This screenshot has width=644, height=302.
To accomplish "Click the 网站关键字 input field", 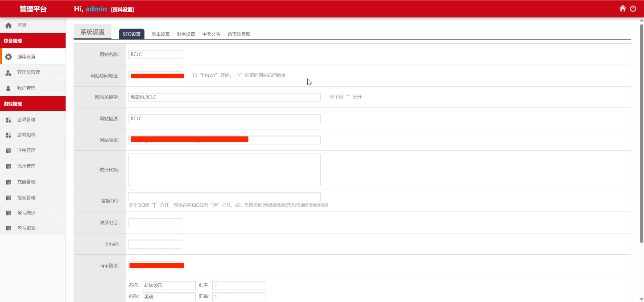I will pos(224,97).
